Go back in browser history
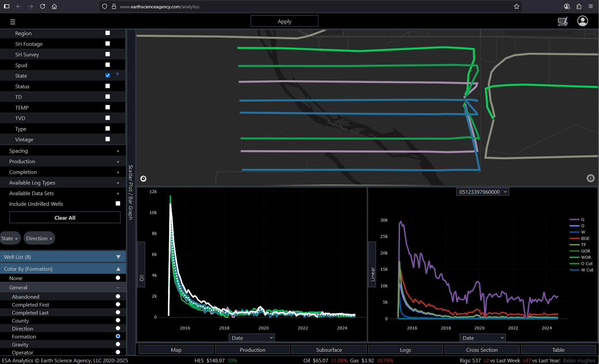 coord(19,6)
